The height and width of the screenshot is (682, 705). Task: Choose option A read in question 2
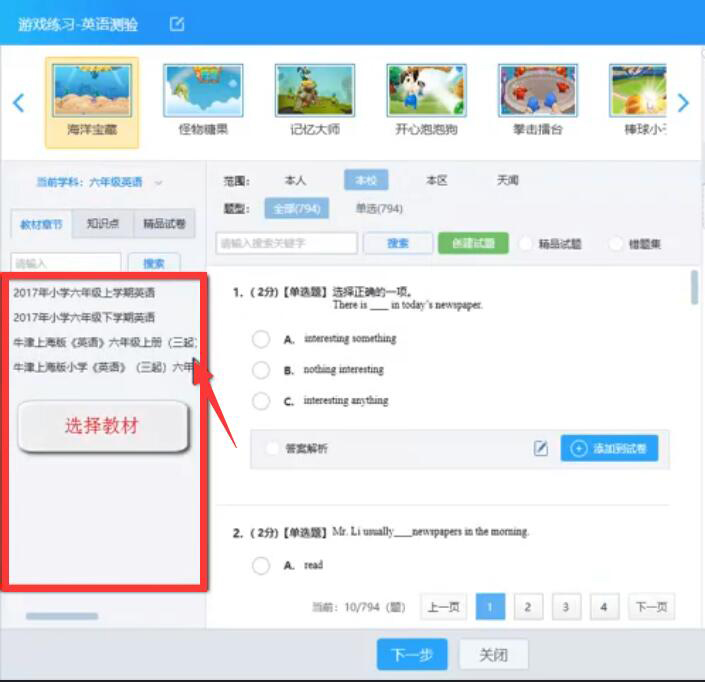pyautogui.click(x=261, y=565)
